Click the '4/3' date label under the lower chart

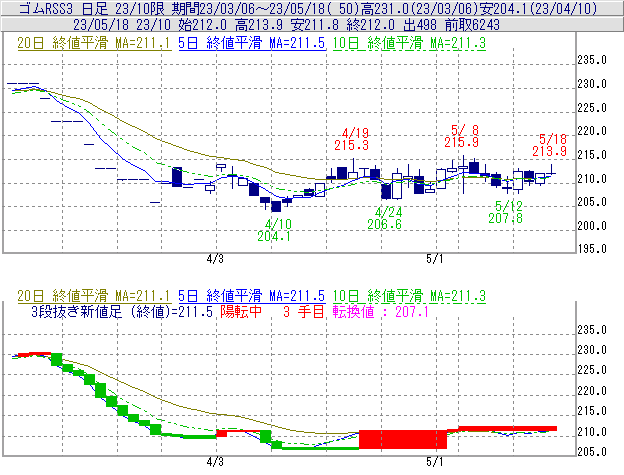215,462
